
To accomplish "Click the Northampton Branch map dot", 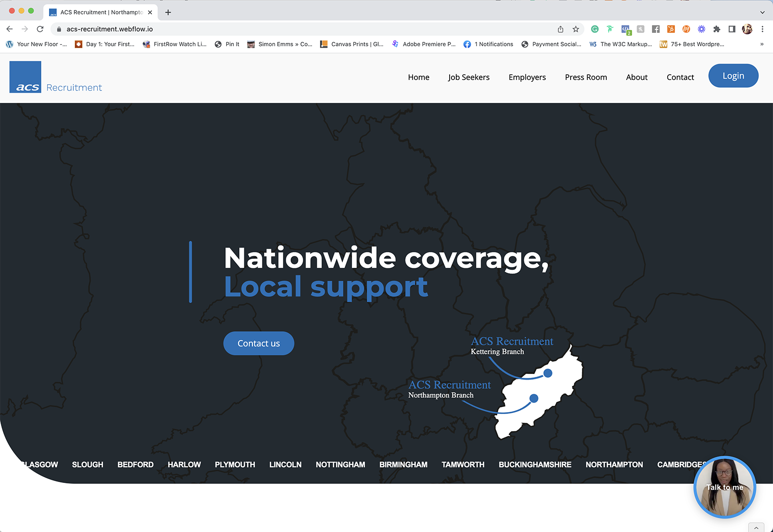I will (534, 398).
